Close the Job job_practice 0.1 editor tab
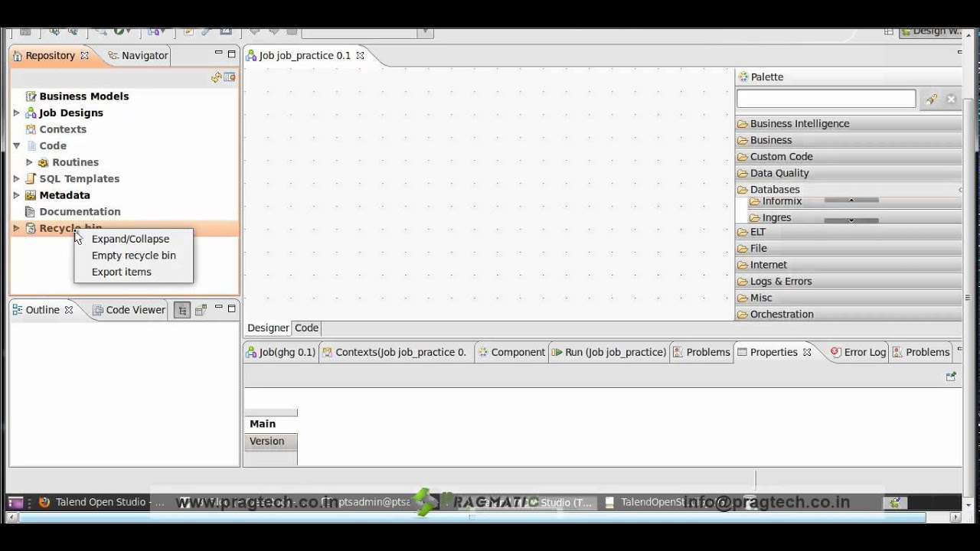The image size is (980, 551). 360,56
